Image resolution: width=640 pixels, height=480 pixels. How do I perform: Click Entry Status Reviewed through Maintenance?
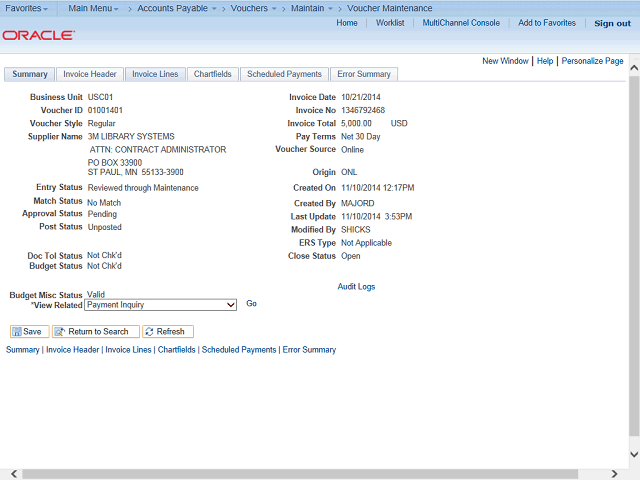point(143,188)
